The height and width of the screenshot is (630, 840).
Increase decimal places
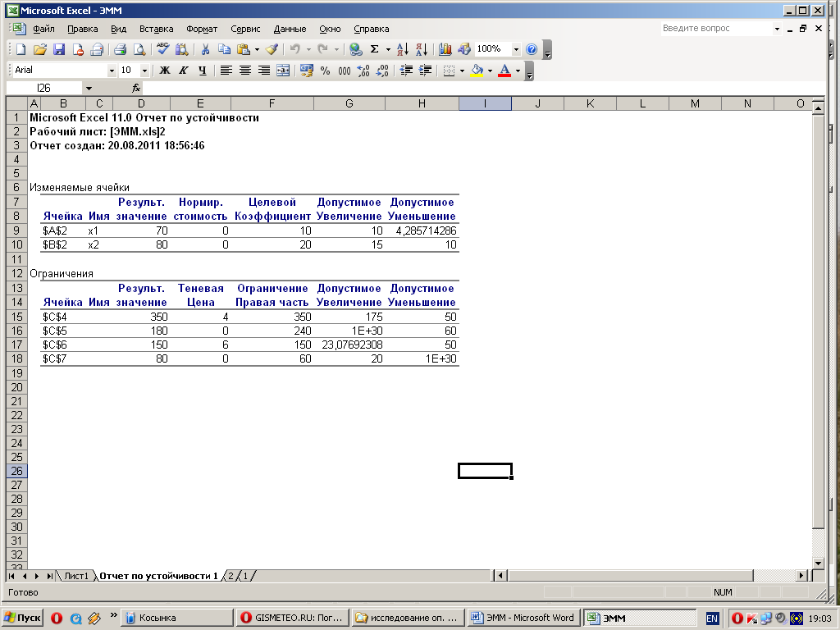pos(363,71)
